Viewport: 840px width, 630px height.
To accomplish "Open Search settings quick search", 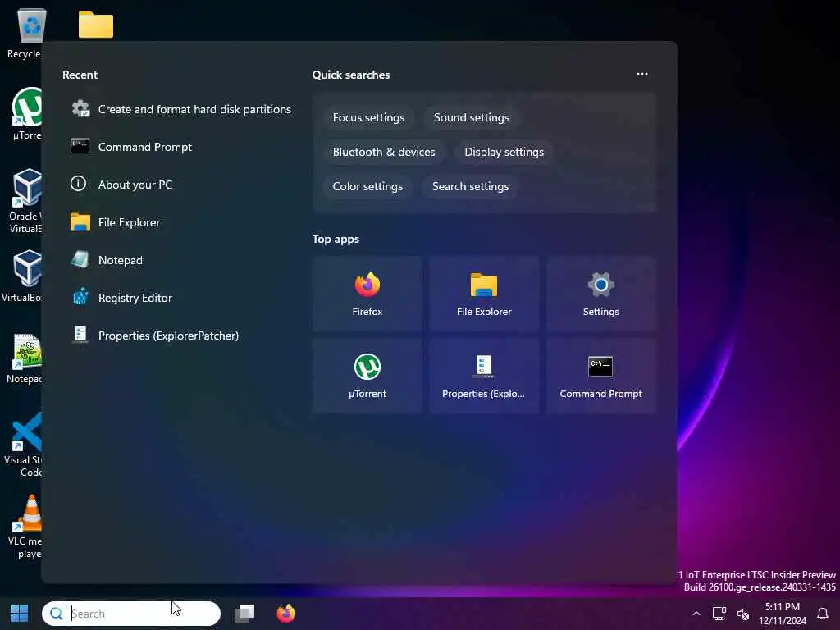I will [470, 186].
